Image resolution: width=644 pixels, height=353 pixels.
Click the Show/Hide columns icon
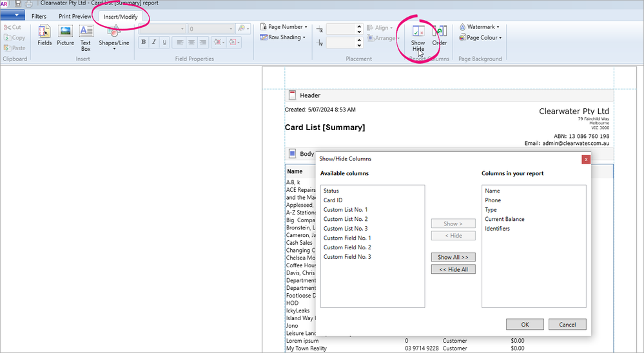[418, 35]
